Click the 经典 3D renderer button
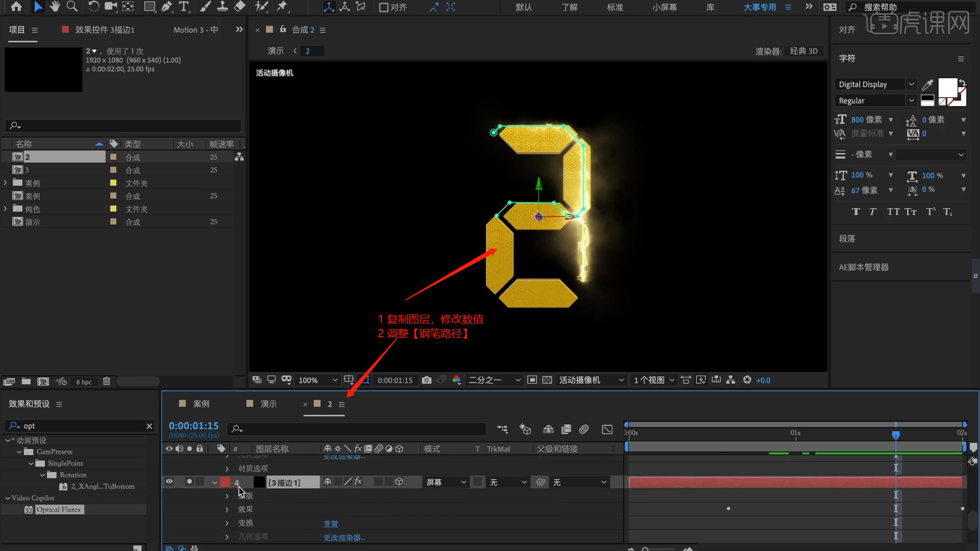Screen dimensions: 980x551 pos(804,51)
